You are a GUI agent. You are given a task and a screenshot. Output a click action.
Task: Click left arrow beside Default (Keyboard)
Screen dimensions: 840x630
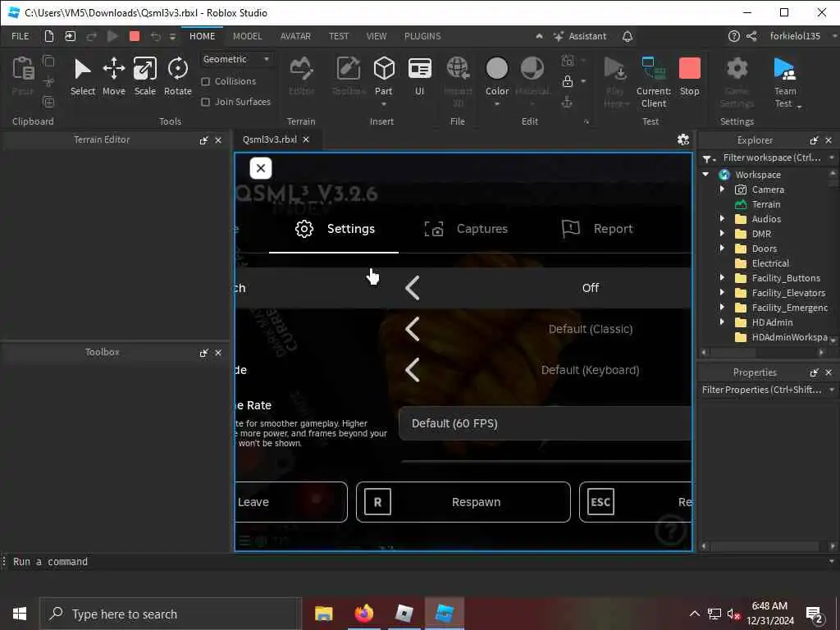tap(412, 370)
